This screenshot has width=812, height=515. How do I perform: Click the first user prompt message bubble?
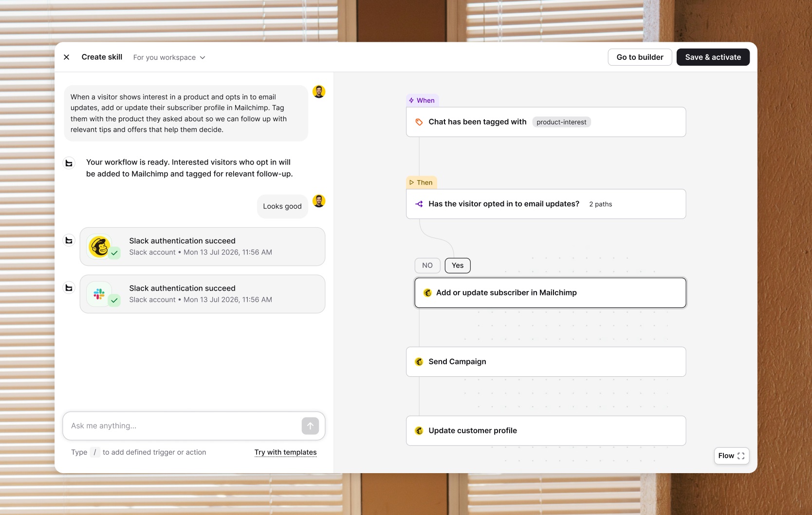click(x=186, y=113)
